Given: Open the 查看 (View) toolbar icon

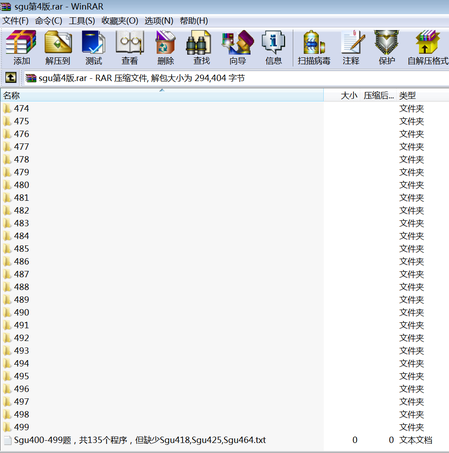Looking at the screenshot, I should click(130, 48).
